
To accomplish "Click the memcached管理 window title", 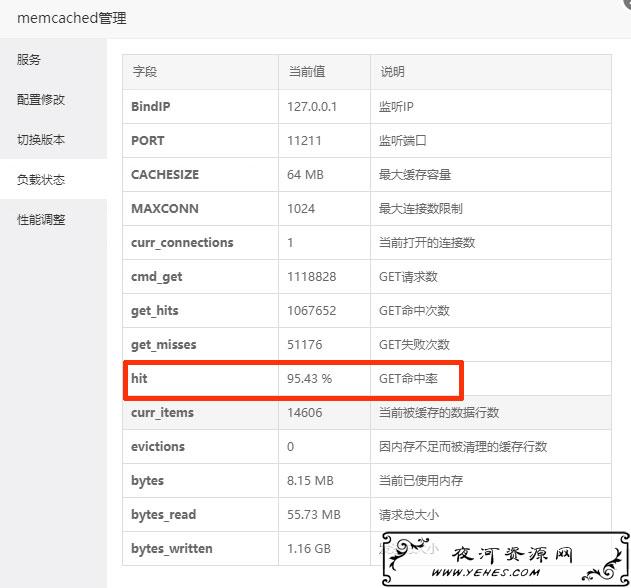I will tap(72, 18).
